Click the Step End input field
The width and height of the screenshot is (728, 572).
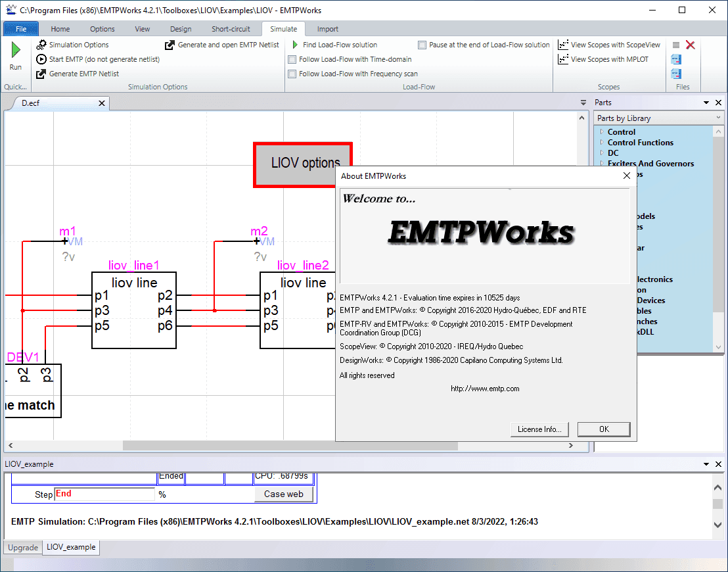tap(104, 494)
